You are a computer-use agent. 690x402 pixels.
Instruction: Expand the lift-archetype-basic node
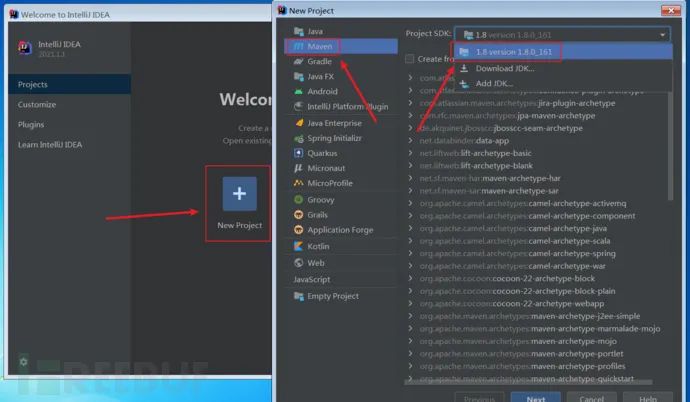(410, 153)
